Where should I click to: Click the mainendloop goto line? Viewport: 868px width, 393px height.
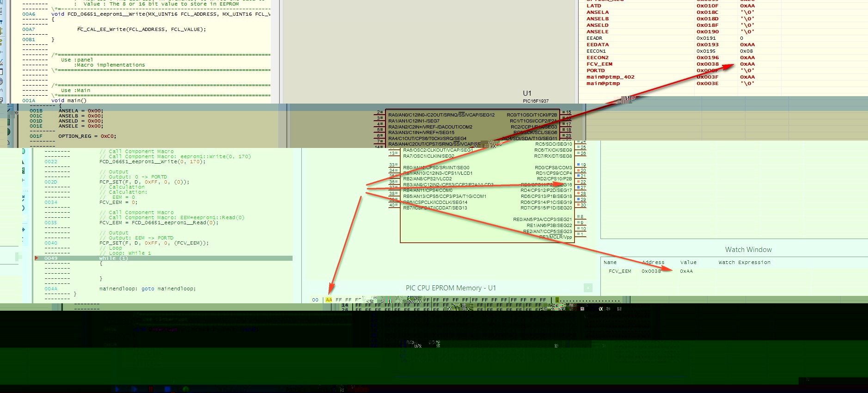pyautogui.click(x=147, y=289)
